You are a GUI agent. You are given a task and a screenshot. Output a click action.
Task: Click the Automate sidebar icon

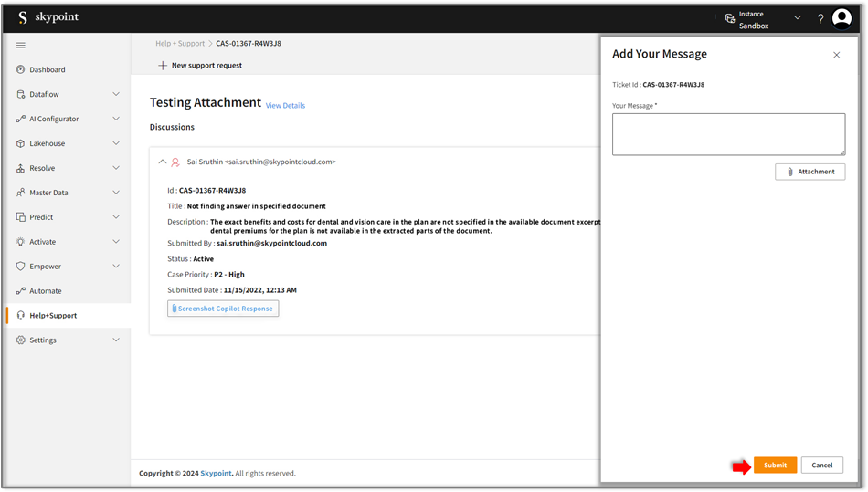[21, 291]
